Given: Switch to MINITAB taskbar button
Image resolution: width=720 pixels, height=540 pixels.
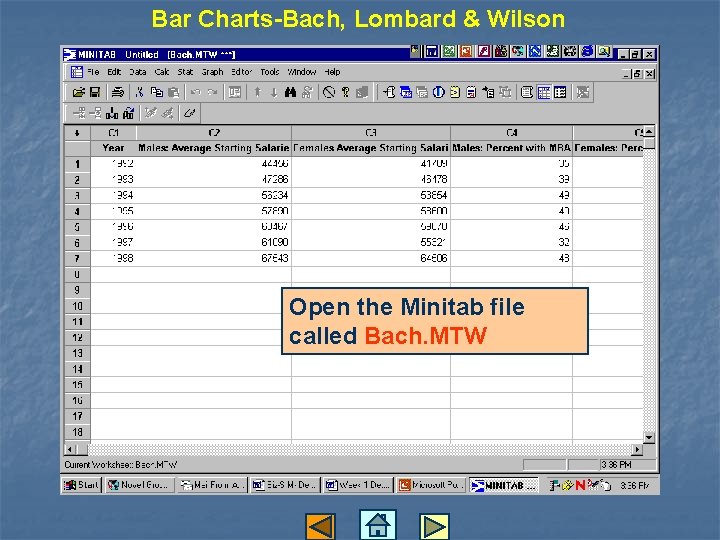Looking at the screenshot, I should pyautogui.click(x=504, y=485).
